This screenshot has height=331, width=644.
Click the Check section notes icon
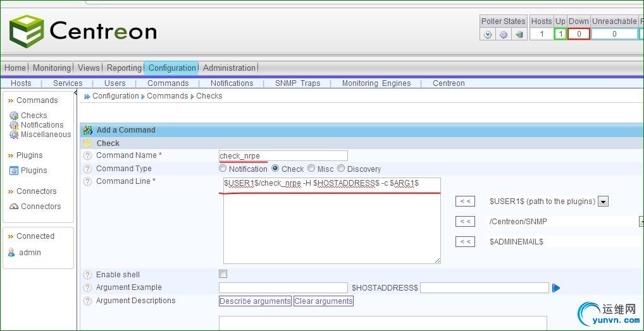pos(88,143)
